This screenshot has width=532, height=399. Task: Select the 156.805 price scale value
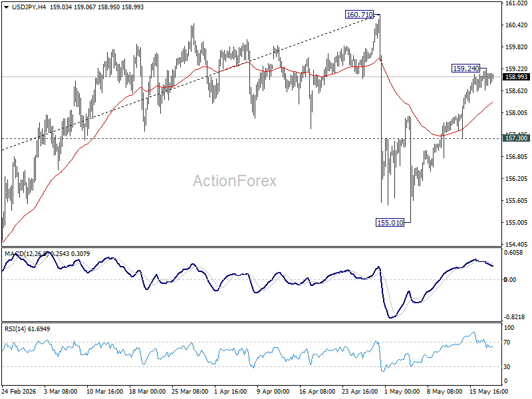tap(517, 157)
